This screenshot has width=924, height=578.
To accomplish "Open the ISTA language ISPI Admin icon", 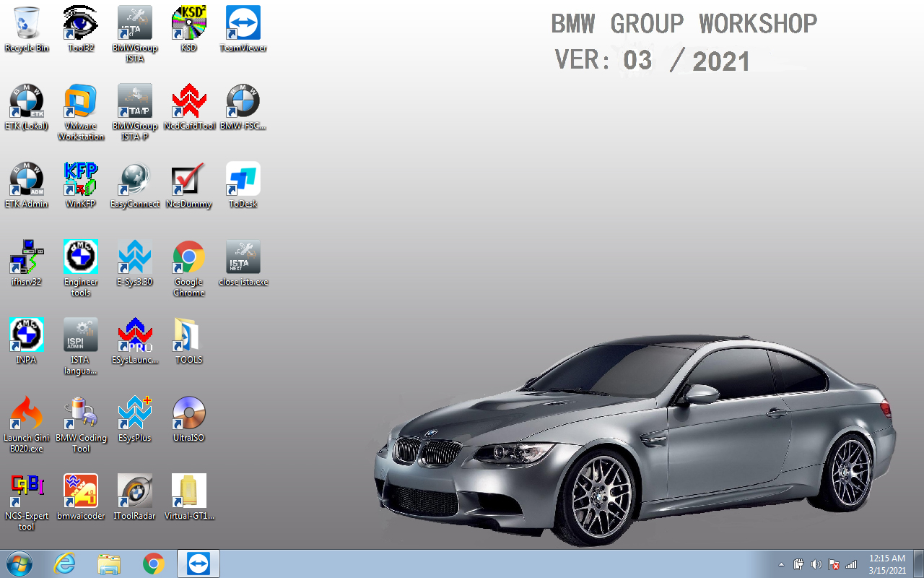I will [x=81, y=346].
